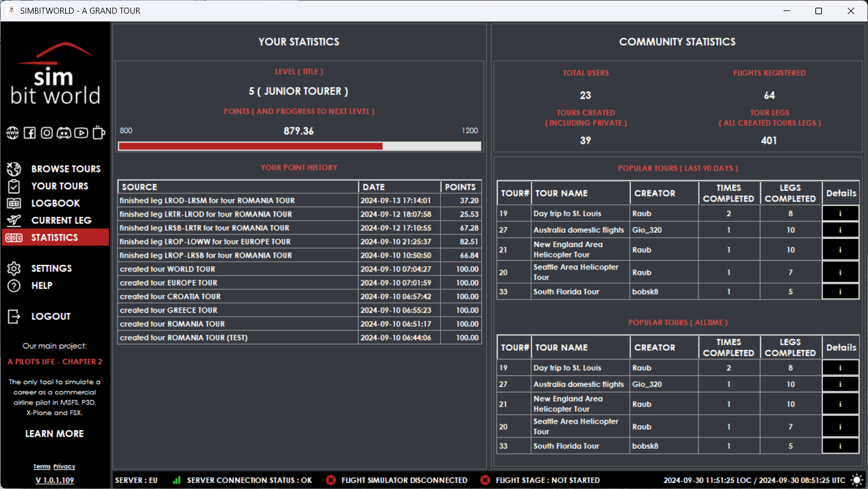This screenshot has width=868, height=489.
Task: Open the Browse Tours menu
Action: click(65, 169)
